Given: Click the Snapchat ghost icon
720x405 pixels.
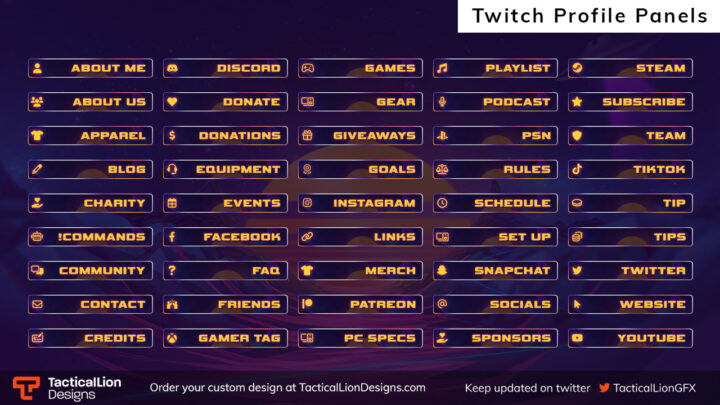Looking at the screenshot, I should (x=442, y=270).
